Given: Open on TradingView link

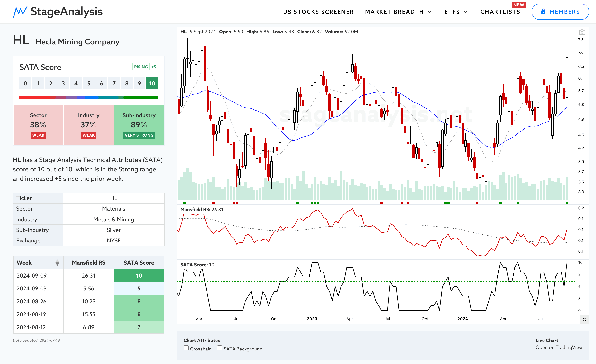Looking at the screenshot, I should 559,347.
